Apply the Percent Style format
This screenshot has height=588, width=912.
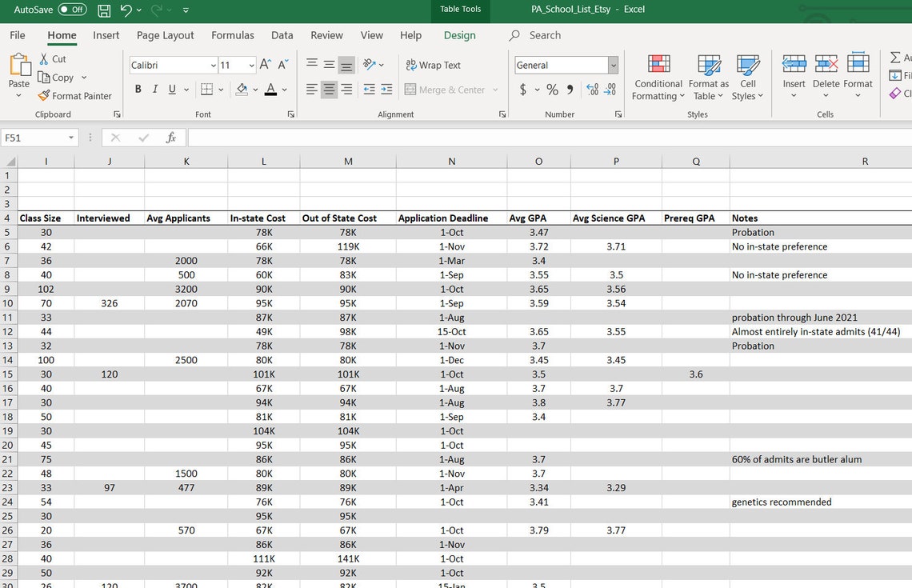[x=552, y=90]
